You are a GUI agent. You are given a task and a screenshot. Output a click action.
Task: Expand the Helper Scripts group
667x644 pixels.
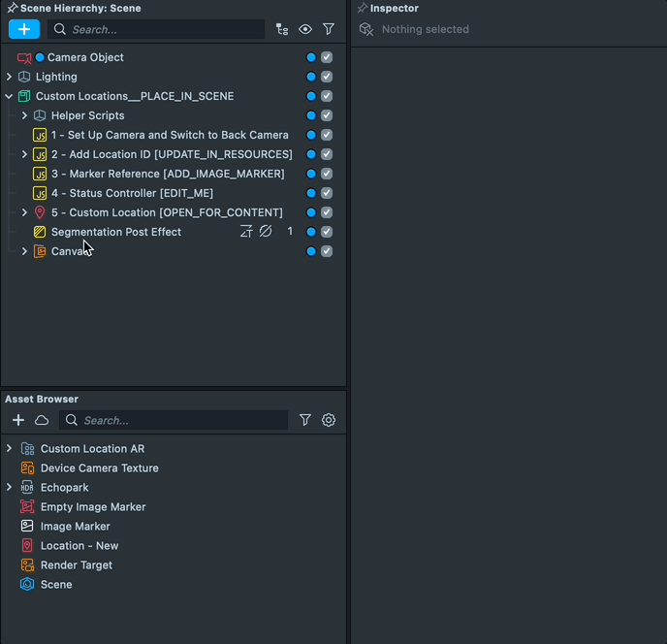pyautogui.click(x=24, y=115)
